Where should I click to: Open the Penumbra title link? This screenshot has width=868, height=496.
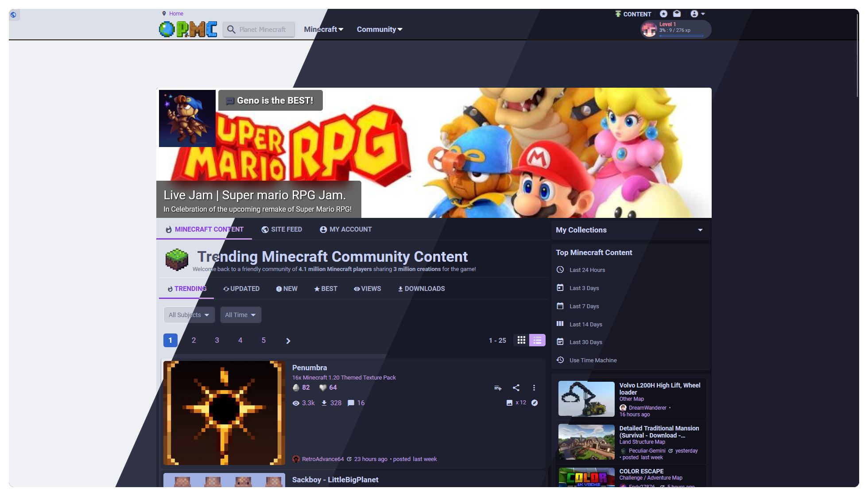[x=310, y=368]
